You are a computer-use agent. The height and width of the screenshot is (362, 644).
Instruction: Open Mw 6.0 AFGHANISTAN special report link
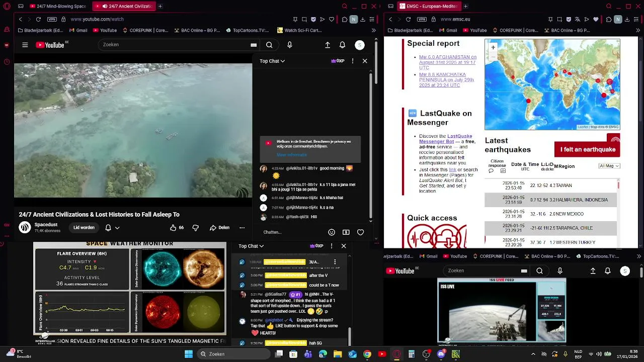pos(448,62)
